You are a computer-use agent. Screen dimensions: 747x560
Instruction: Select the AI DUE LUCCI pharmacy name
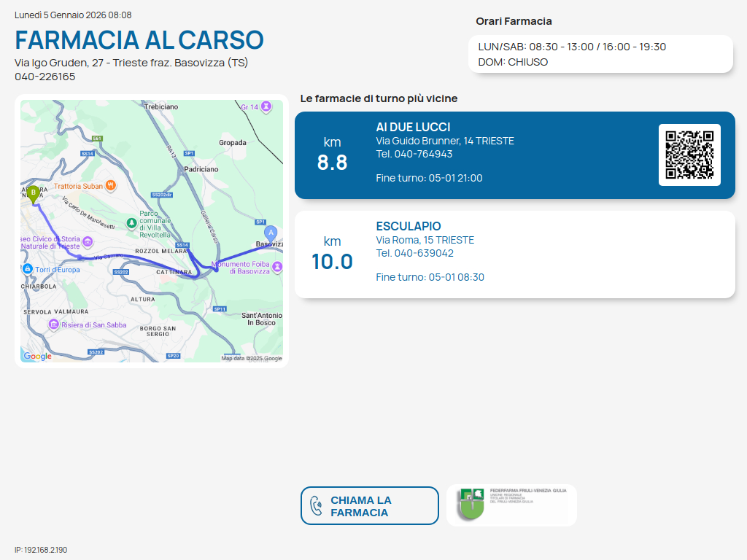point(413,127)
